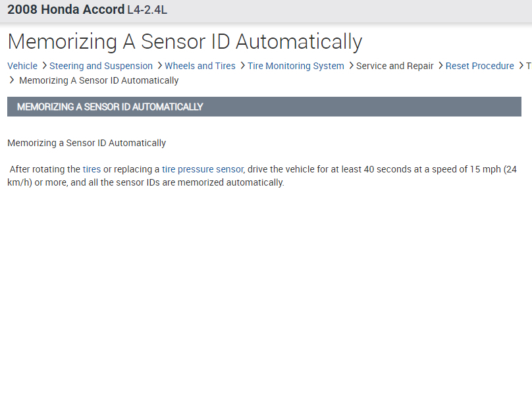Screen dimensions: 532x414
Task: Open the "tire pressure sensor" link
Action: tap(202, 169)
